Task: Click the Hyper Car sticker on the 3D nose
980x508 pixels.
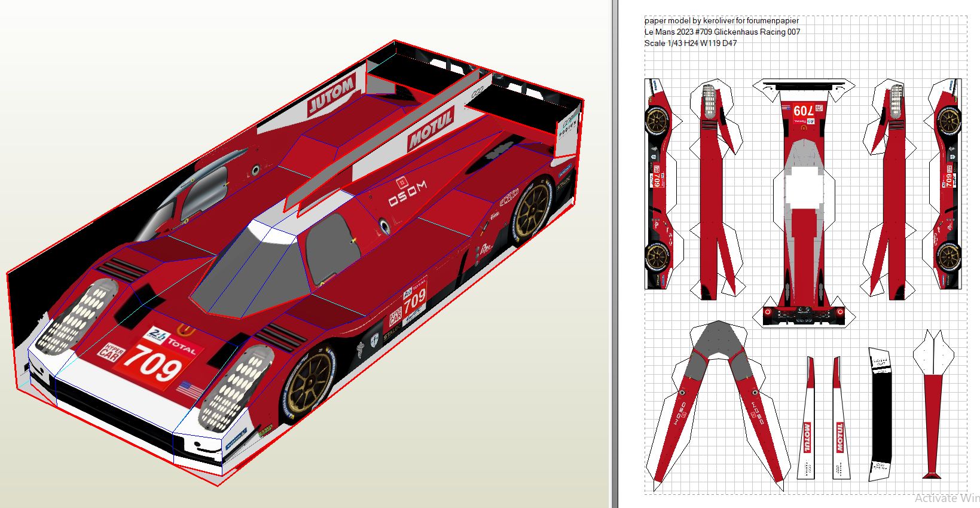Action: [108, 351]
